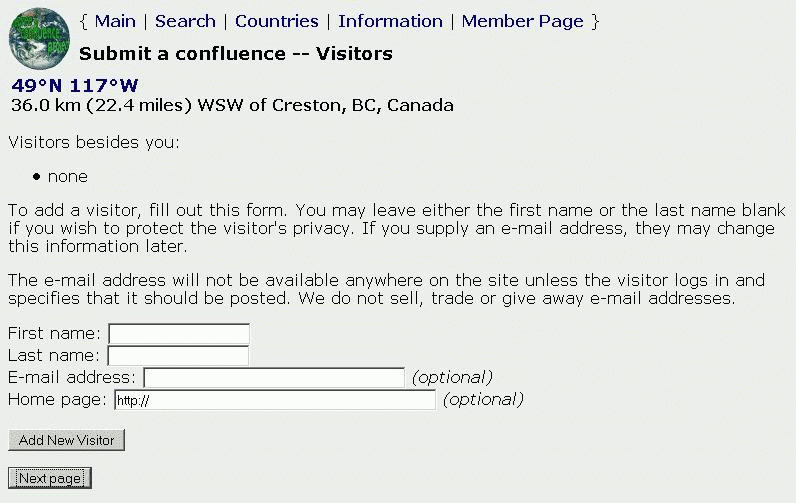
Task: Open the Countries navigation link
Action: coord(277,21)
